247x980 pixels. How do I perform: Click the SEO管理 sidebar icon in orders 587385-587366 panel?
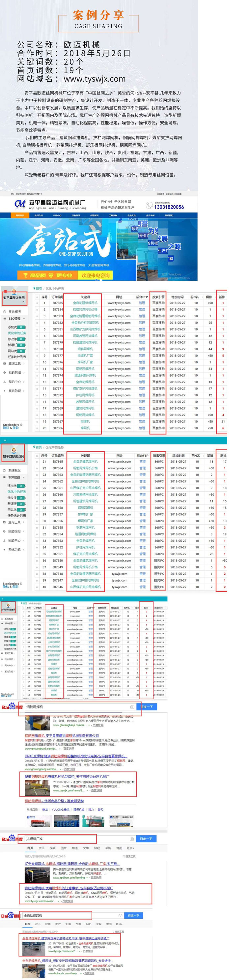(x=5, y=318)
